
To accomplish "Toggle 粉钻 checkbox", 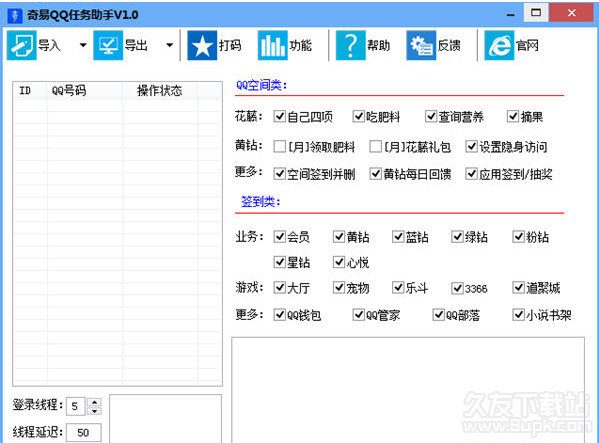I will coord(518,237).
